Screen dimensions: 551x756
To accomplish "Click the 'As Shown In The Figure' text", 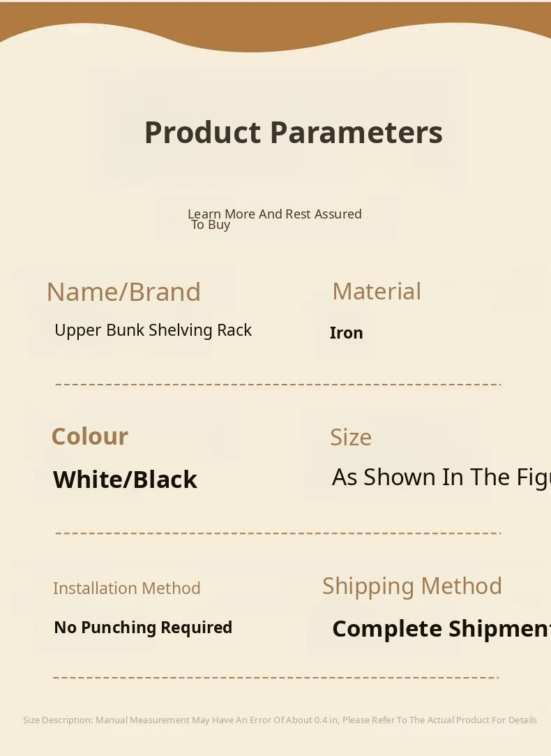I will tap(441, 477).
